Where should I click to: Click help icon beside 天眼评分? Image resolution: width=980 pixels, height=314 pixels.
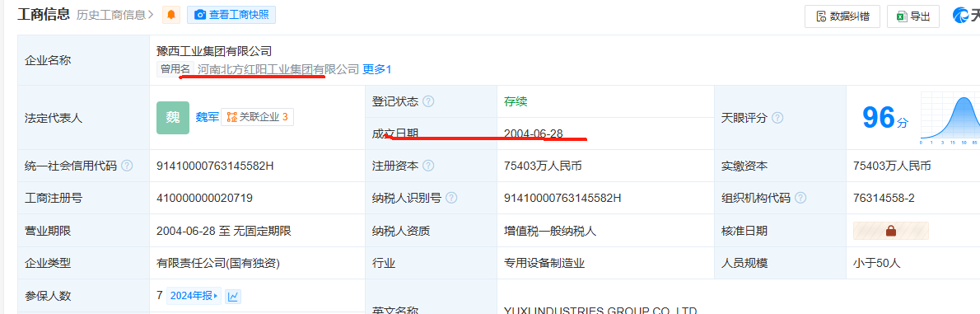777,118
